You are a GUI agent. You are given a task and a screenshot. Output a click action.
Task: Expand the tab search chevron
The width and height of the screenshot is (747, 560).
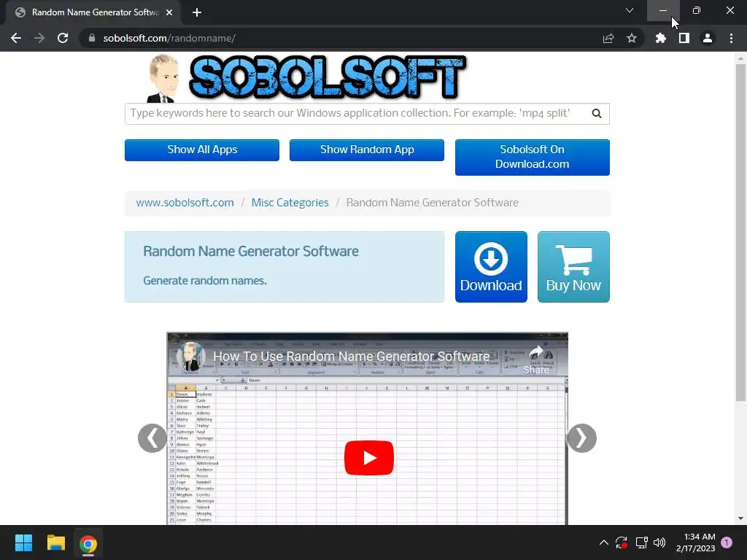(x=630, y=10)
